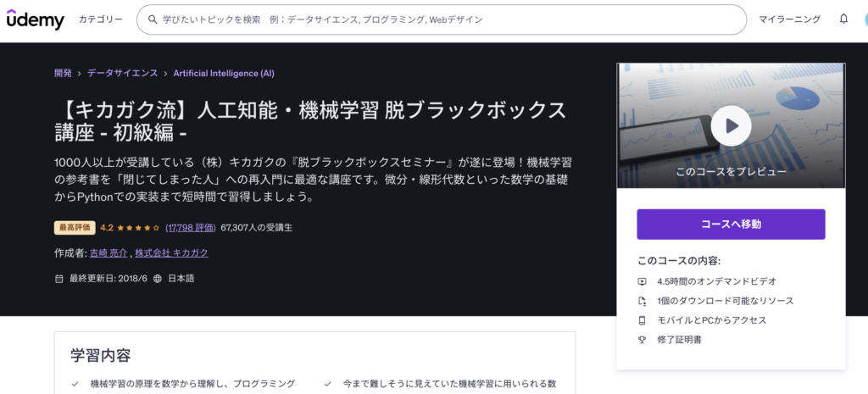Click the mobile access icon
The height and width of the screenshot is (394, 868).
click(642, 320)
